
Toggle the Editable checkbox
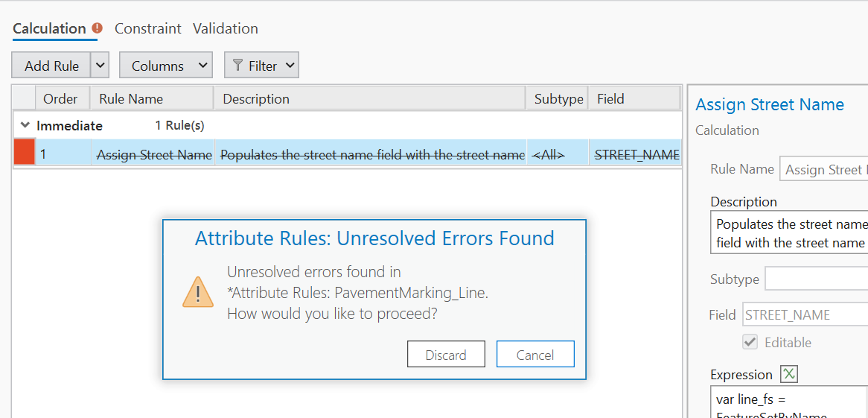pos(750,343)
